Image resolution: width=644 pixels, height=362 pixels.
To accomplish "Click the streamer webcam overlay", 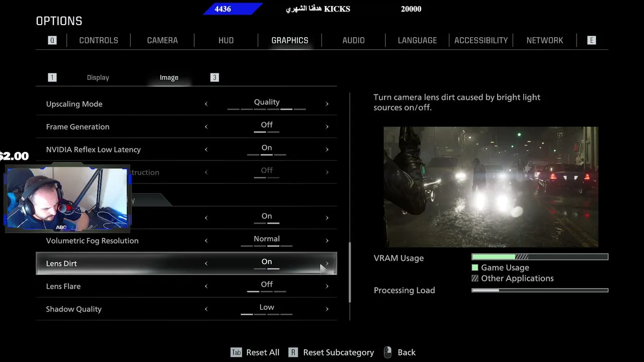I will point(67,199).
